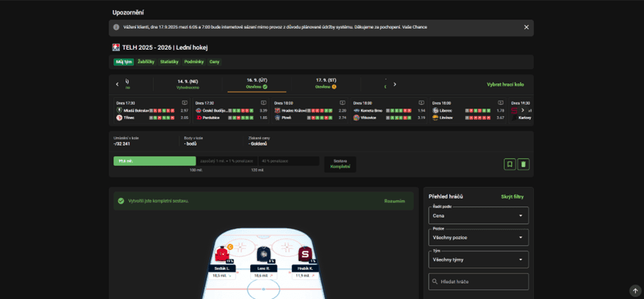Click Rozumím to dismiss the lineup message
This screenshot has height=299, width=644.
(x=395, y=201)
